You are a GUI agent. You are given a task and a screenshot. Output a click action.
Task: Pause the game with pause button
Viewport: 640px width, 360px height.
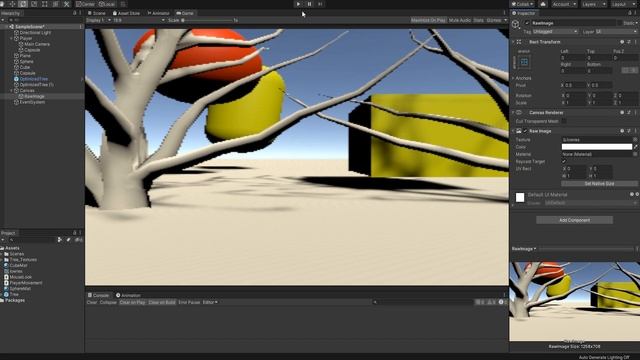coord(309,4)
